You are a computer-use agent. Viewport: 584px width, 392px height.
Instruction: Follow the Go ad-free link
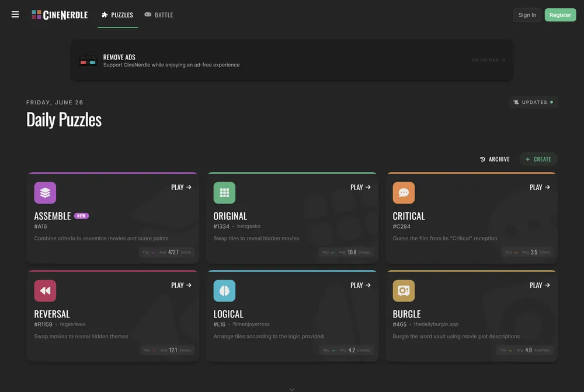488,60
